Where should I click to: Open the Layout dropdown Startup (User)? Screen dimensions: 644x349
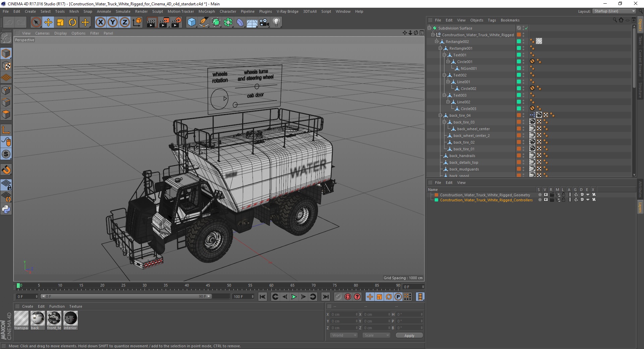[x=614, y=11]
